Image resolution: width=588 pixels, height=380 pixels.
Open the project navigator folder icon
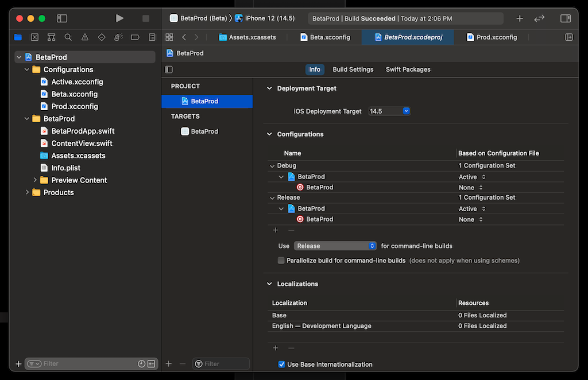click(x=18, y=37)
